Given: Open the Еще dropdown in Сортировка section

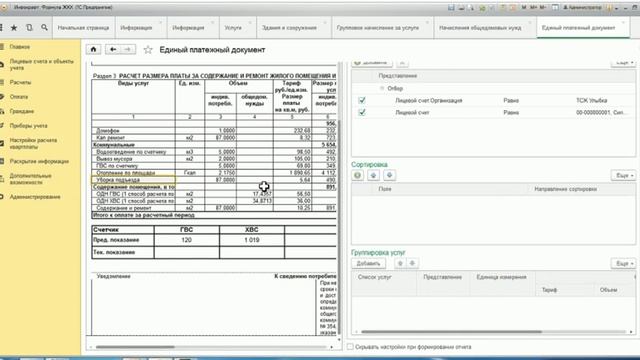Looking at the screenshot, I should [x=623, y=175].
